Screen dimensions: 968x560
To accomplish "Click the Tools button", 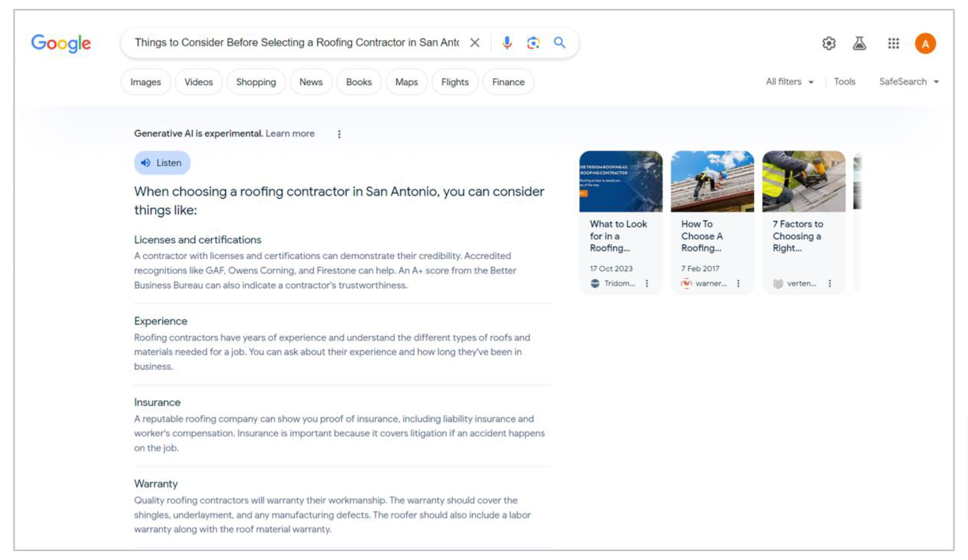I will [x=844, y=82].
